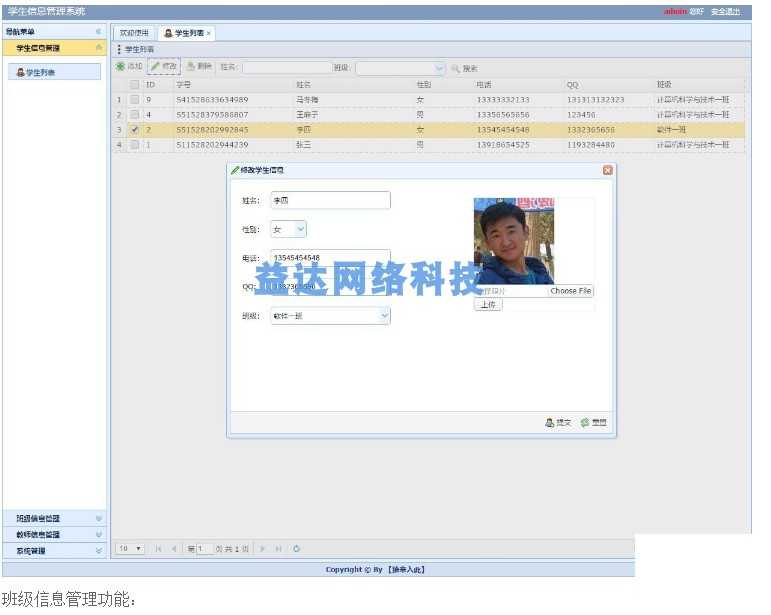
Task: Click the page number input field
Action: pyautogui.click(x=204, y=549)
